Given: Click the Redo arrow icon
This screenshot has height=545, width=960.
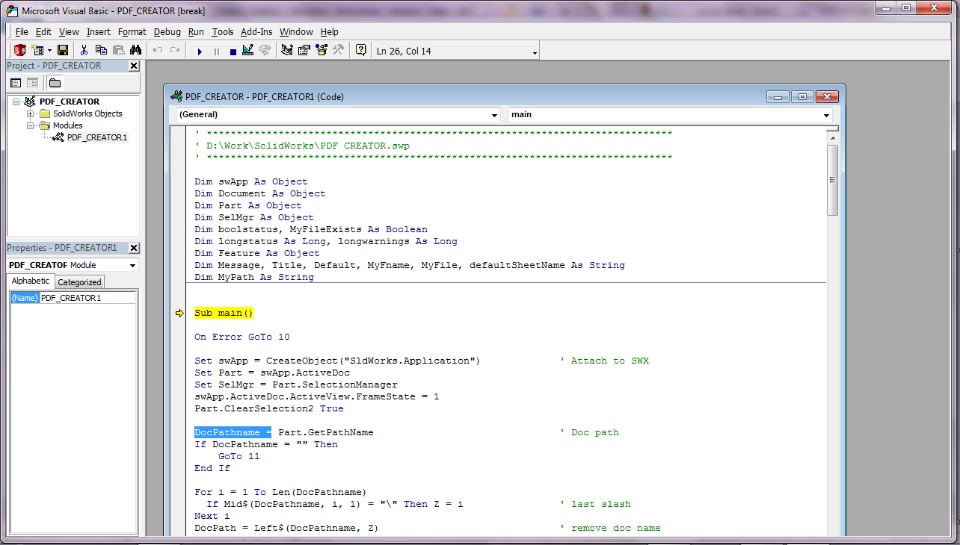Looking at the screenshot, I should (174, 50).
